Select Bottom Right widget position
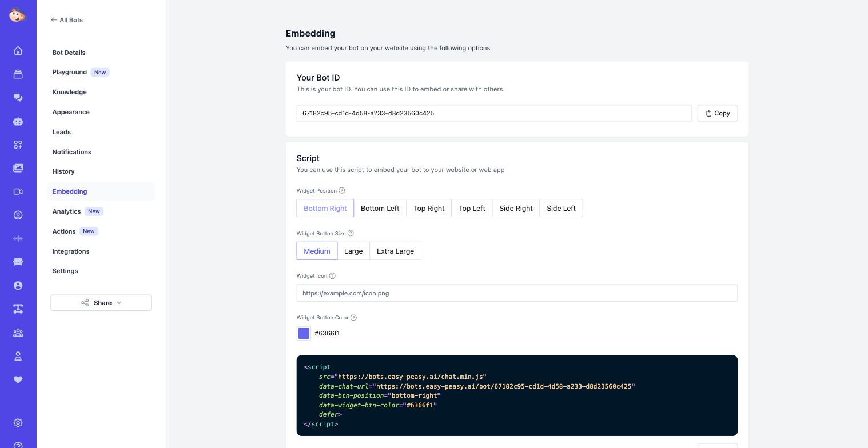 (325, 209)
